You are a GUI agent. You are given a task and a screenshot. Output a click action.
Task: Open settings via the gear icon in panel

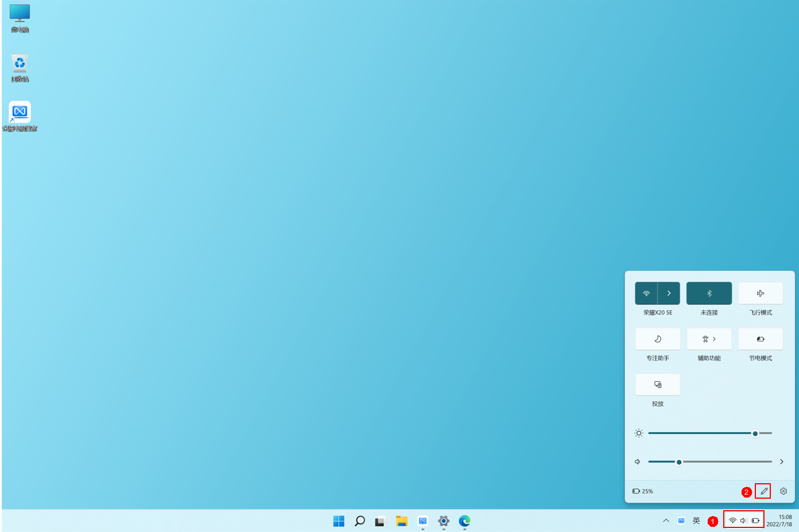pos(783,491)
